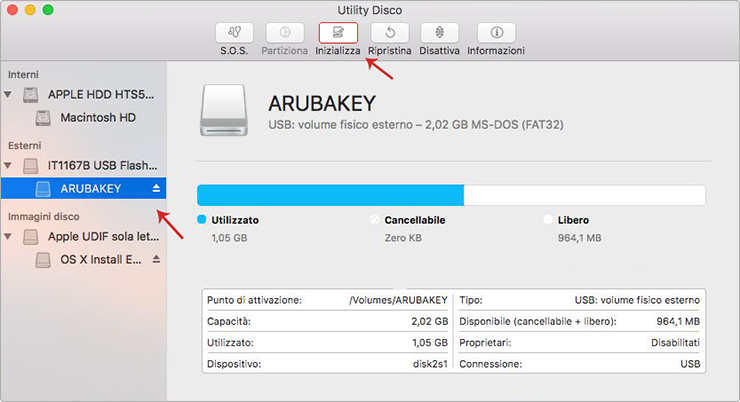This screenshot has width=740, height=402.
Task: Click the Capacità 2,02 GB value
Action: pos(429,321)
